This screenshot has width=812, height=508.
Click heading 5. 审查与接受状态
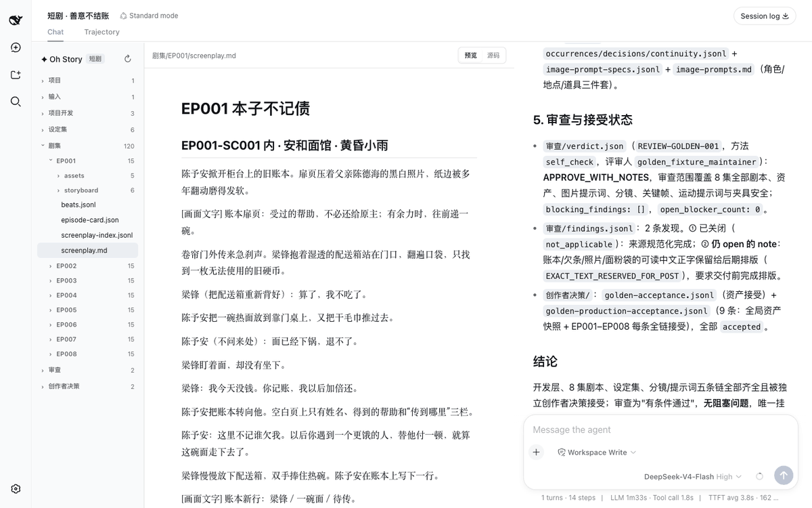coord(583,120)
